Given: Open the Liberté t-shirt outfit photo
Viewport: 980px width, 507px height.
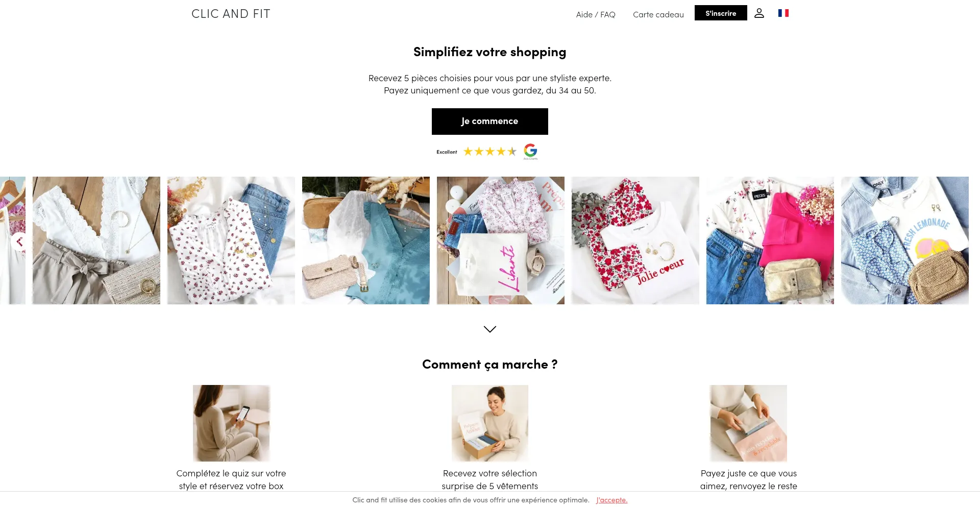Looking at the screenshot, I should point(501,240).
